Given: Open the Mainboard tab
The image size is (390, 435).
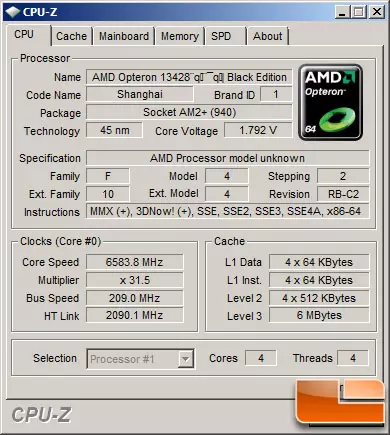Looking at the screenshot, I should [124, 36].
